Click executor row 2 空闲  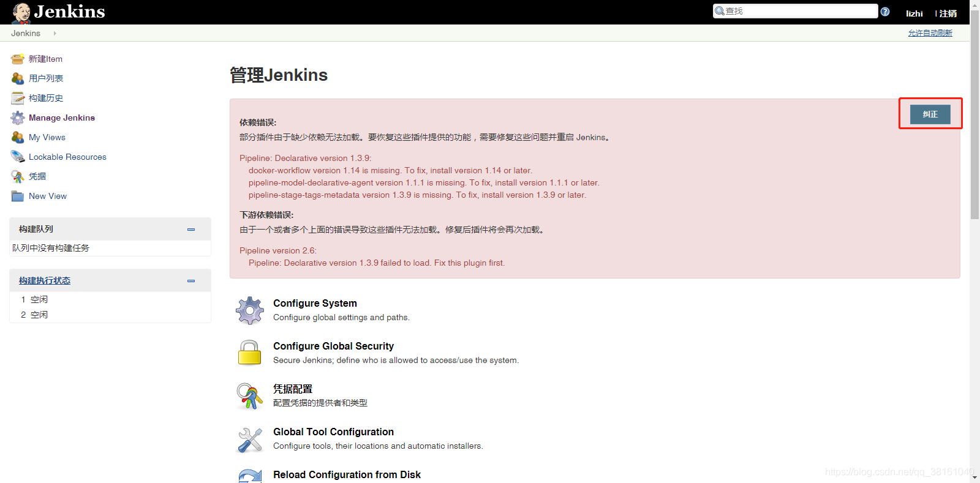tap(110, 315)
